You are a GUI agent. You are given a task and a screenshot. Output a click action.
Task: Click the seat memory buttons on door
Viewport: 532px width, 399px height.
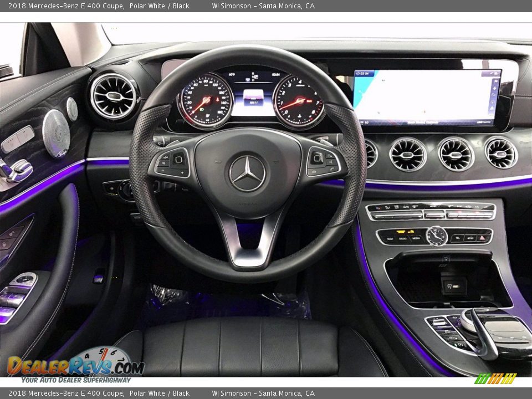coord(18,139)
